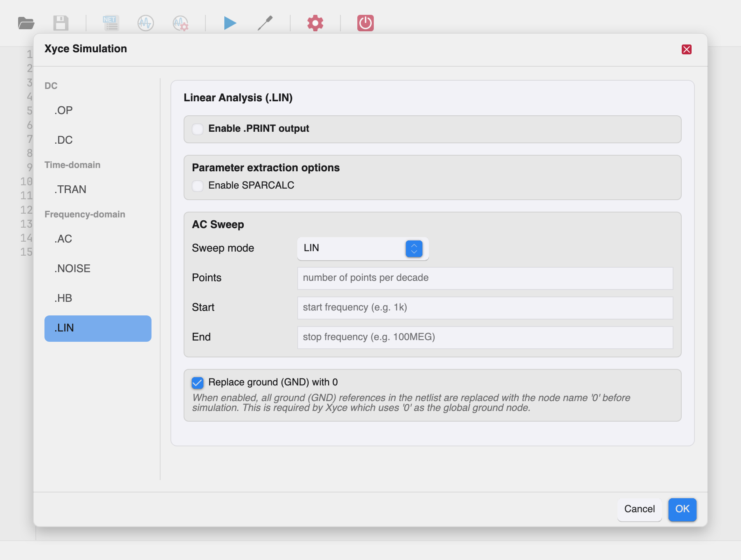The image size is (741, 560).
Task: Enable .PRINT output checkbox
Action: (198, 129)
